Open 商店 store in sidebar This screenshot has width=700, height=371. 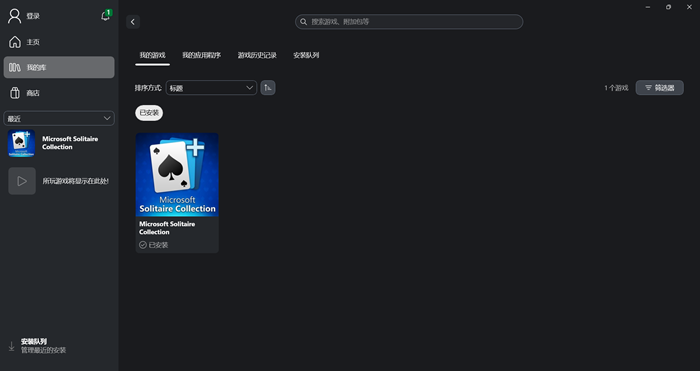[59, 93]
